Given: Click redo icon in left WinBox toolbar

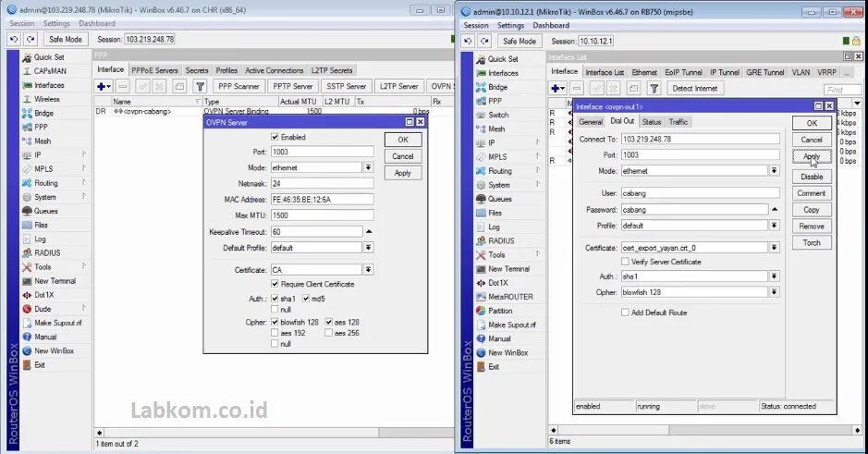Looking at the screenshot, I should (31, 40).
